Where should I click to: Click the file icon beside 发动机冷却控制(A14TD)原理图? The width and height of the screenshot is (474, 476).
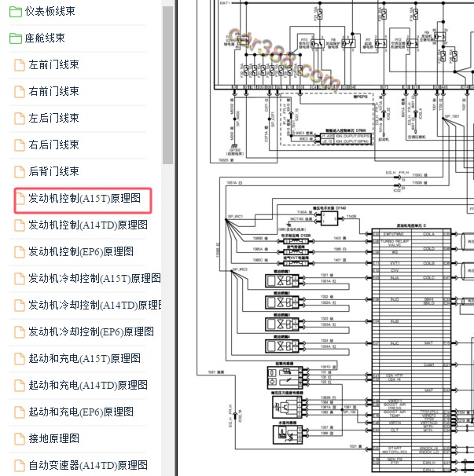pyautogui.click(x=20, y=306)
